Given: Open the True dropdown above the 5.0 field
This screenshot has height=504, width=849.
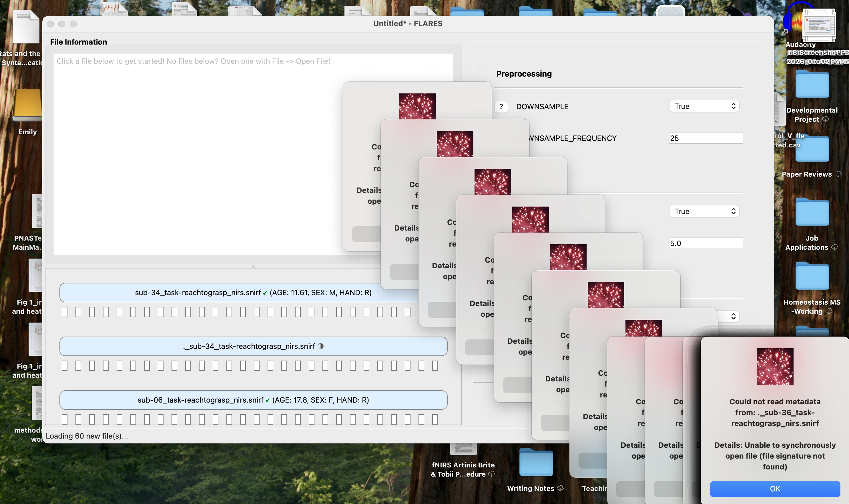Looking at the screenshot, I should point(704,211).
